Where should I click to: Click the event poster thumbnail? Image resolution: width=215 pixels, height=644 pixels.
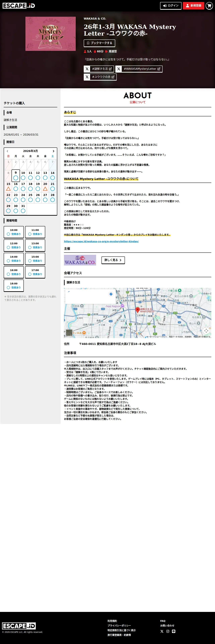[51, 34]
